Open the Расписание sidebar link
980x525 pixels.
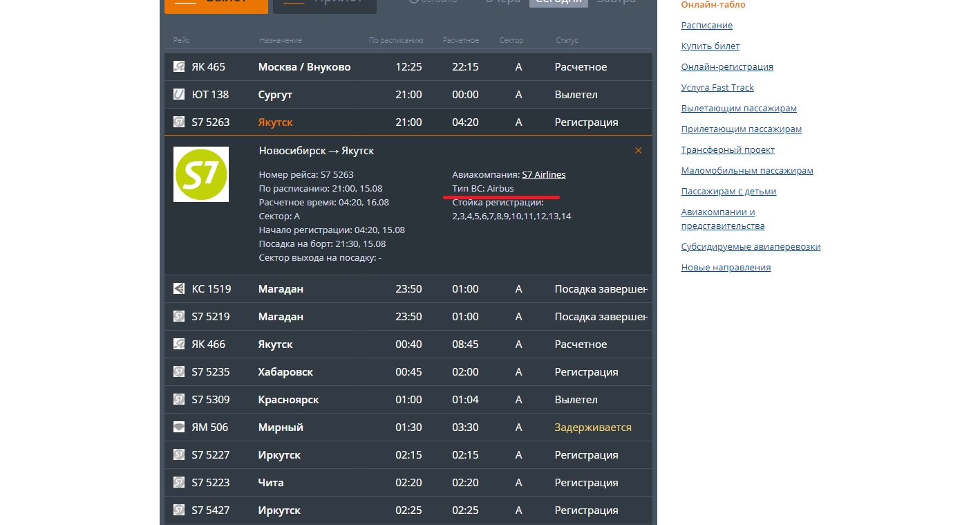[x=707, y=26]
